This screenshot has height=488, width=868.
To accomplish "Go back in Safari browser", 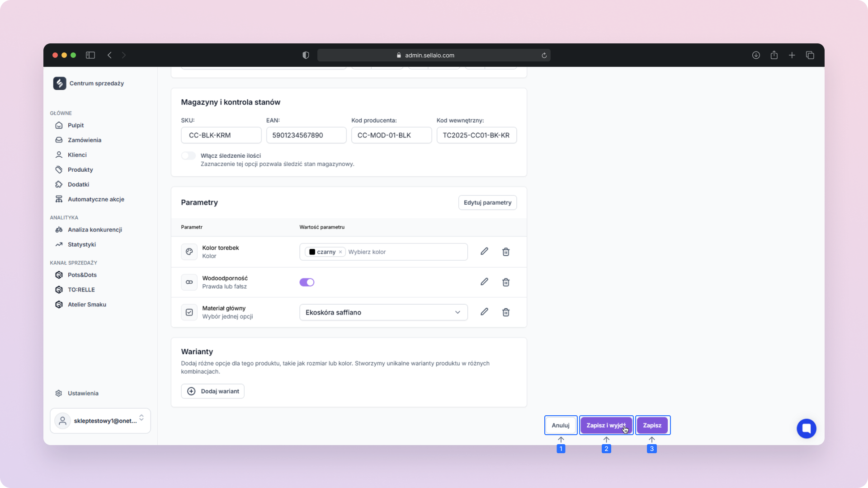I will point(109,55).
